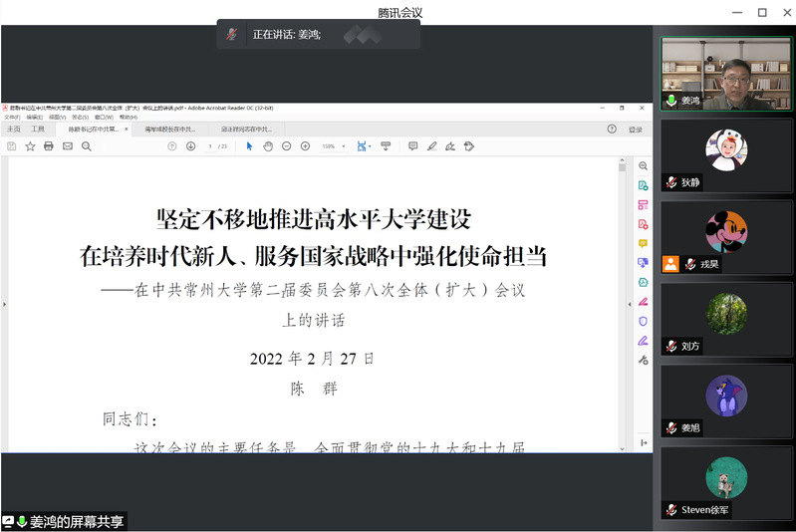796x532 pixels.
Task: Click the PDF vertical scrollbar
Action: point(623,299)
